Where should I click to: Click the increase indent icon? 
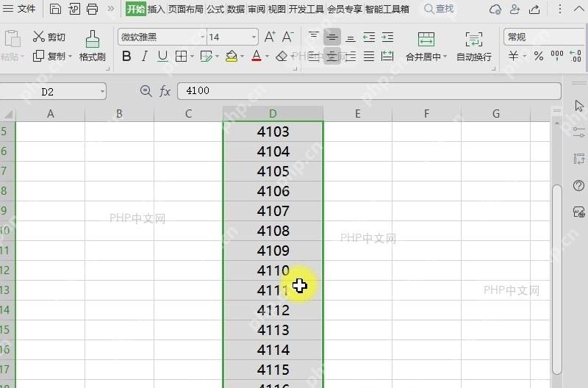[x=387, y=37]
